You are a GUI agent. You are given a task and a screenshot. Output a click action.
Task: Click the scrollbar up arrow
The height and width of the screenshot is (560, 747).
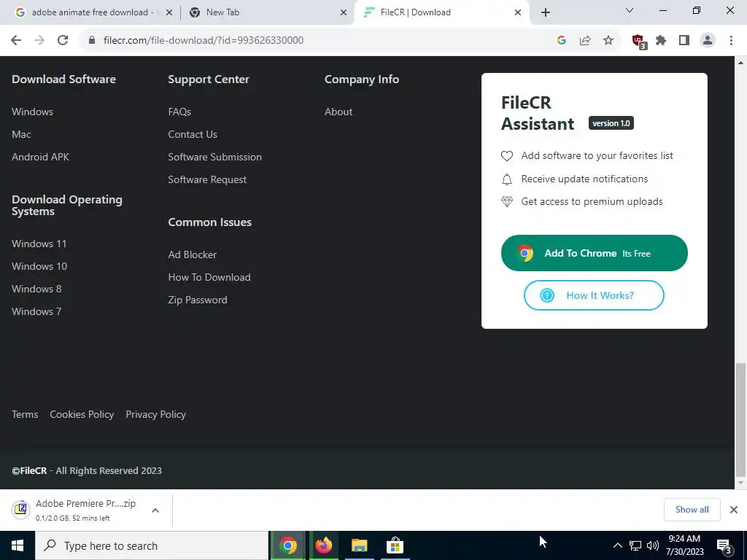(x=740, y=63)
